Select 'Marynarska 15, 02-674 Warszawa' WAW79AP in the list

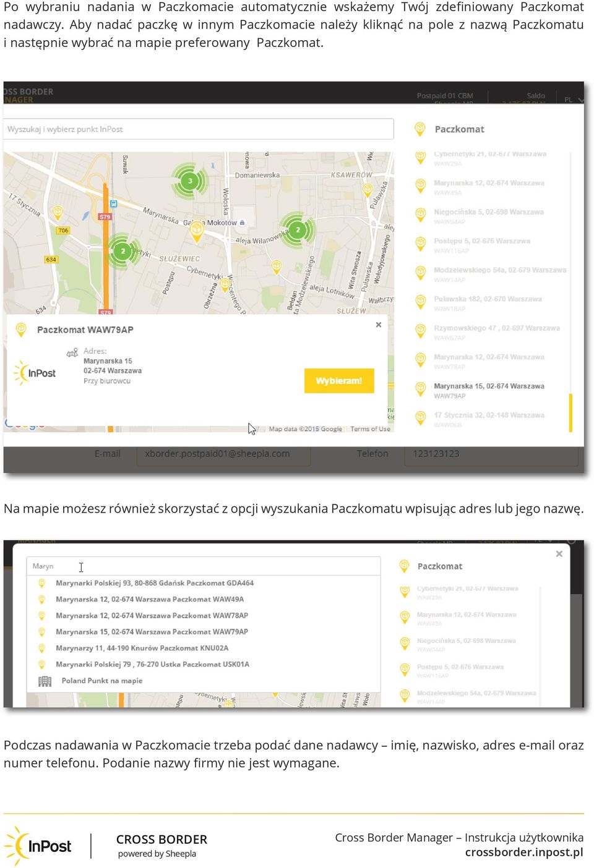tap(489, 391)
